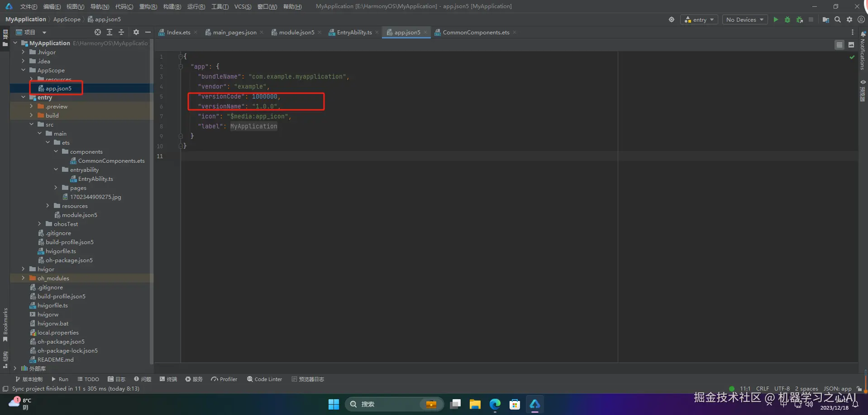Open the TODO tool window

(x=88, y=379)
